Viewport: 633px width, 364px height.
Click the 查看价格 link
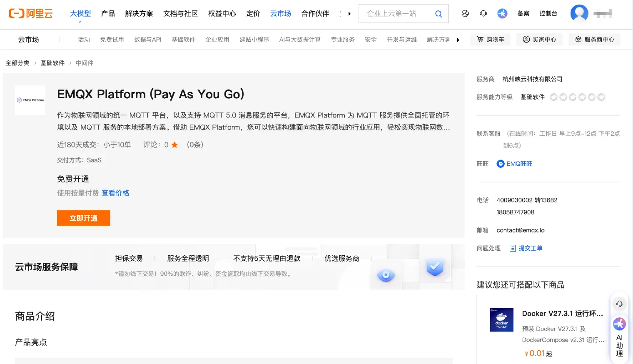coord(115,193)
